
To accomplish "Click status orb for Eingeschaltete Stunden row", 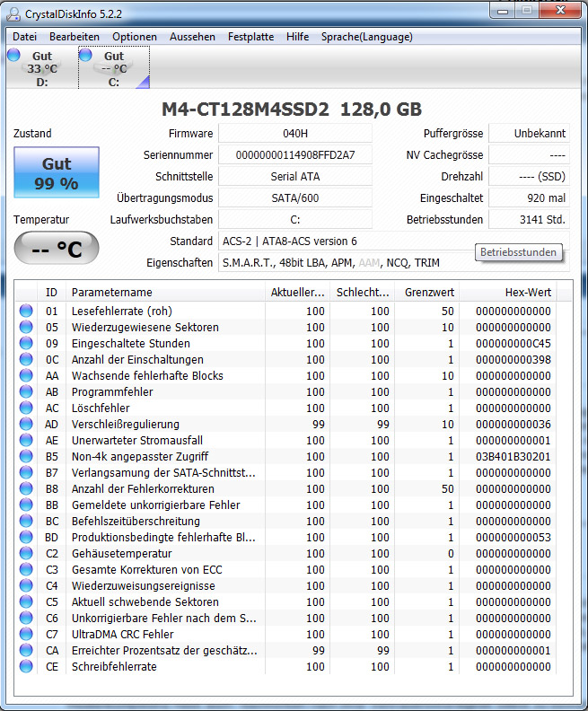I will 26,343.
